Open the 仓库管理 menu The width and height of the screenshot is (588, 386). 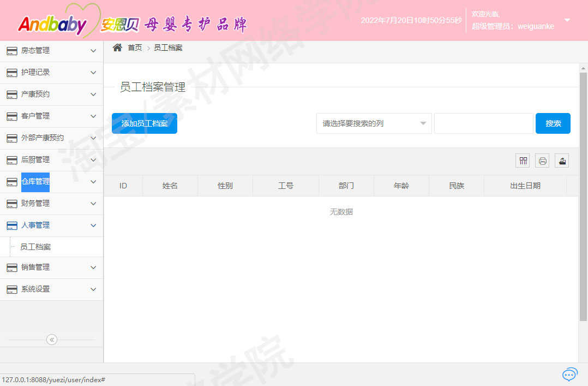pos(51,182)
